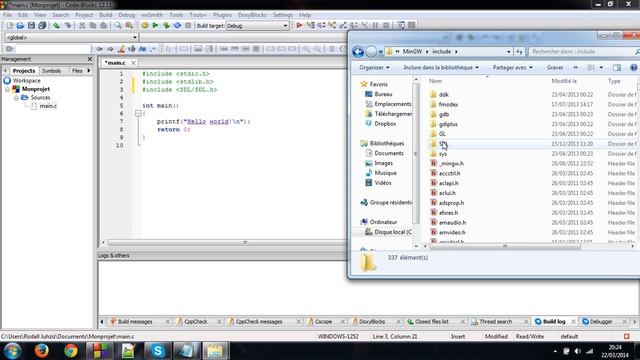640x360 pixels.
Task: Save the current file with the floppy icon
Action: [x=31, y=25]
